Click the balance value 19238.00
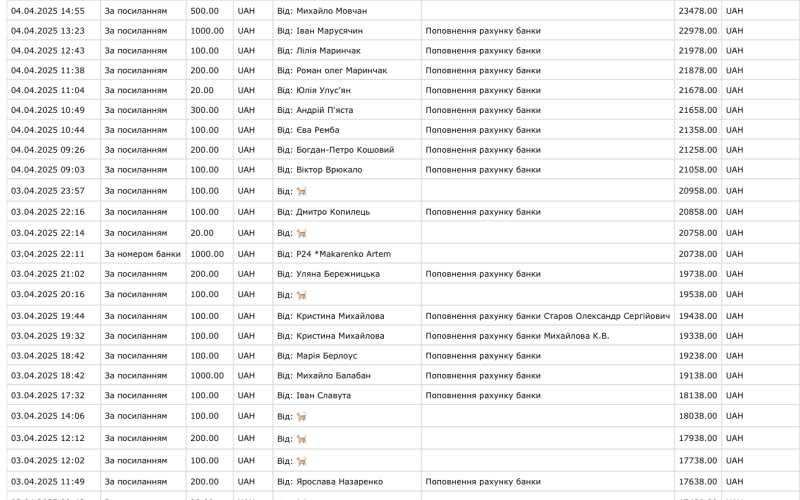The image size is (800, 500). click(697, 356)
